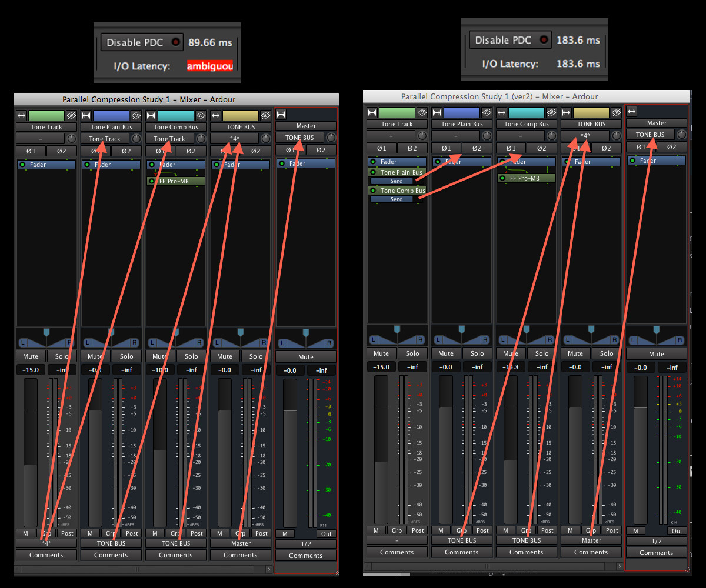The height and width of the screenshot is (588, 706).
Task: Open Comments on the Master strip
Action: click(306, 555)
